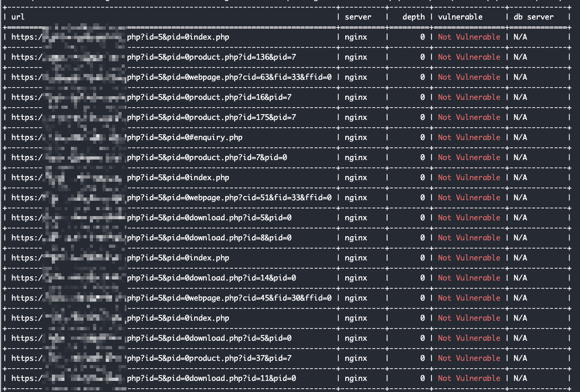Open the URL containing webpage.php?cid=63
Image resolution: width=580 pixels, height=392 pixels.
[x=229, y=77]
